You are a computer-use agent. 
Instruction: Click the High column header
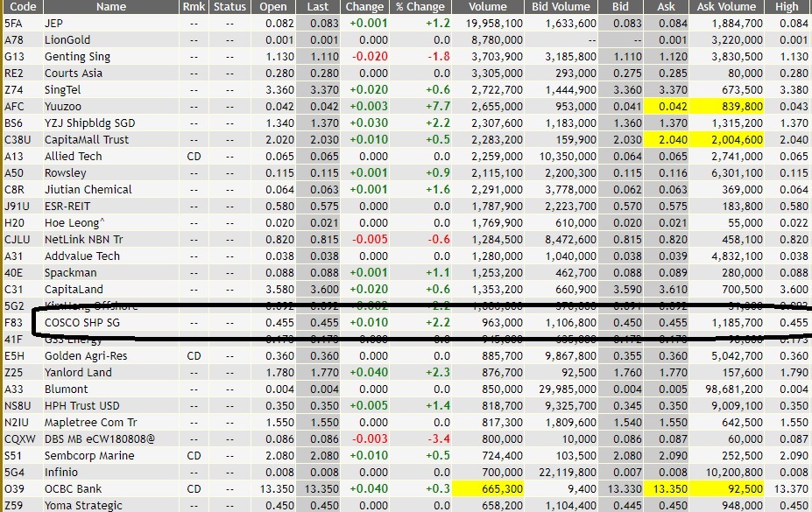click(x=787, y=7)
